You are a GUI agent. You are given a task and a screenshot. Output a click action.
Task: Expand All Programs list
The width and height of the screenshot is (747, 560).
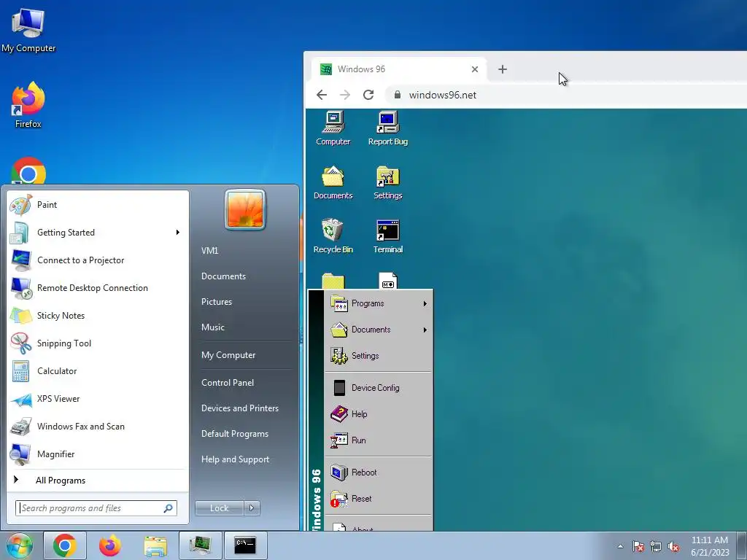(x=98, y=481)
